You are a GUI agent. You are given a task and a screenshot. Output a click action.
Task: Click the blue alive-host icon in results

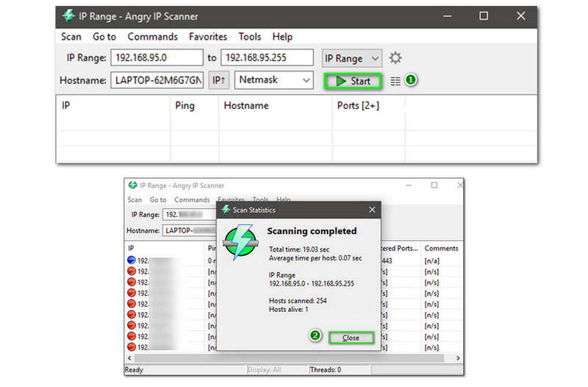click(131, 260)
